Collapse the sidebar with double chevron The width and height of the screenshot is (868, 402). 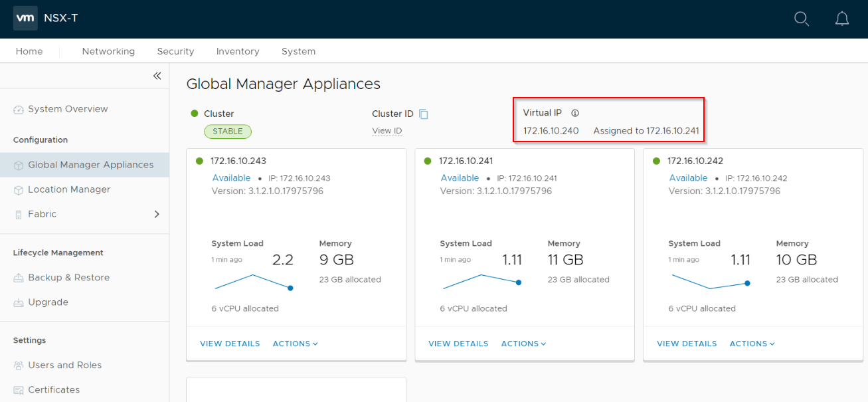click(157, 76)
